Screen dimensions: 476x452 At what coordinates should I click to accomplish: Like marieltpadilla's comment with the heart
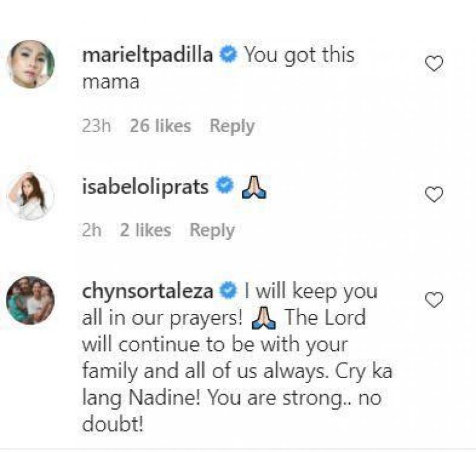434,64
